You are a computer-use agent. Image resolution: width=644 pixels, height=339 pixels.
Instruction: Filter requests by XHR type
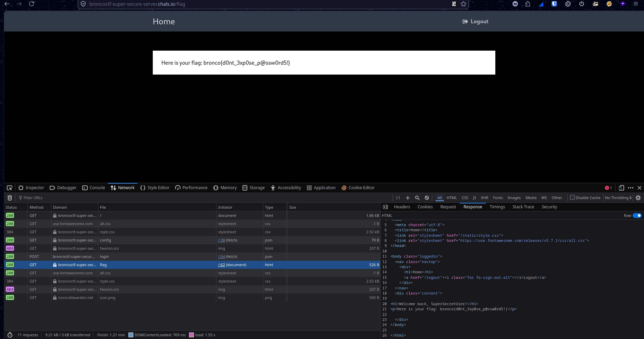click(x=484, y=198)
